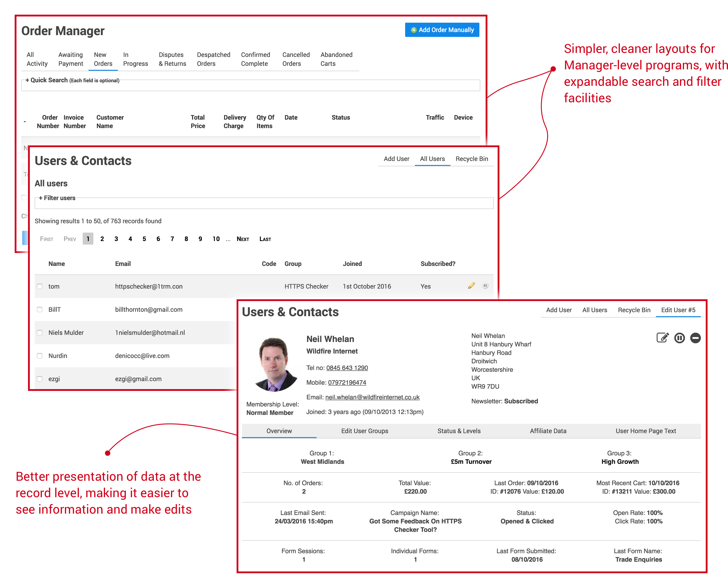Go to page 2 of user results
This screenshot has width=728, height=579.
[102, 239]
